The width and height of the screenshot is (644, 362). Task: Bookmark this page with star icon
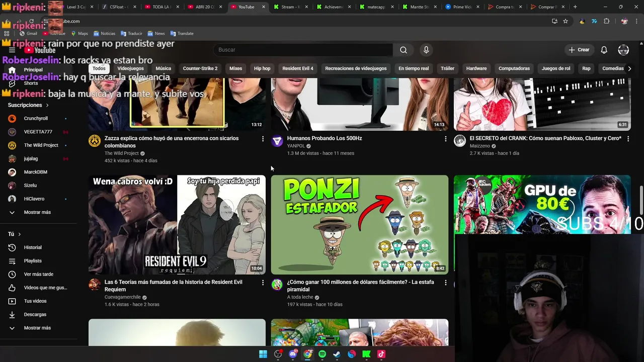[566, 21]
